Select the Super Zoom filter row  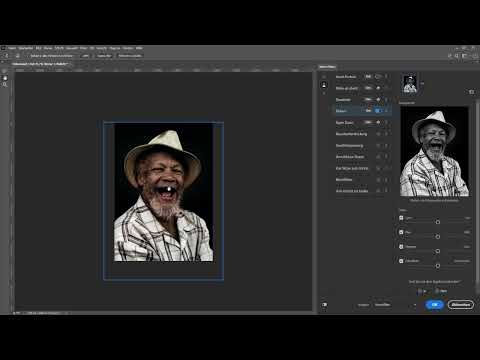pos(363,122)
